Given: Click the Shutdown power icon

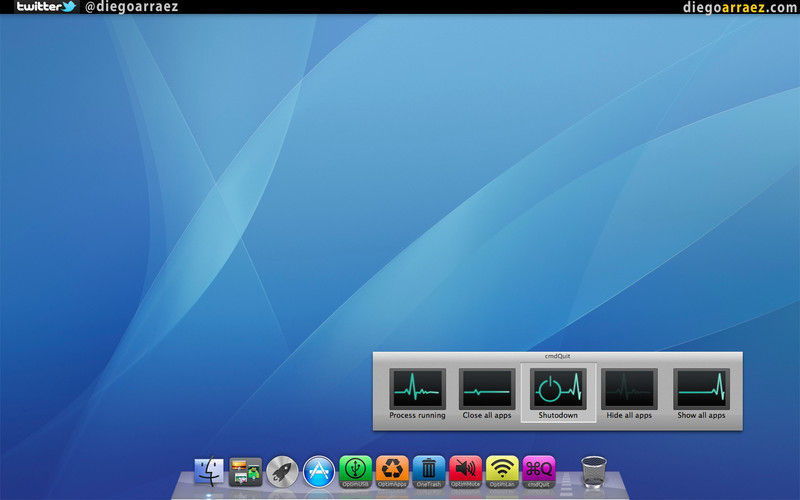Looking at the screenshot, I should tap(558, 388).
